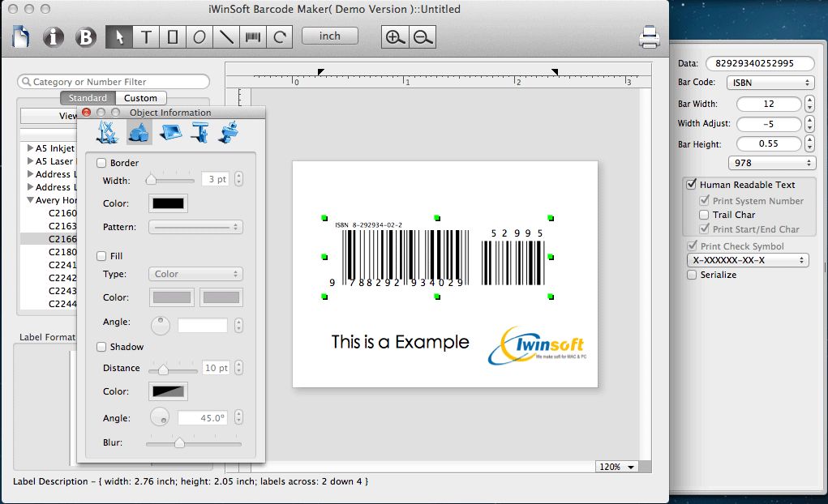
Task: Enable the Border checkbox
Action: [101, 163]
